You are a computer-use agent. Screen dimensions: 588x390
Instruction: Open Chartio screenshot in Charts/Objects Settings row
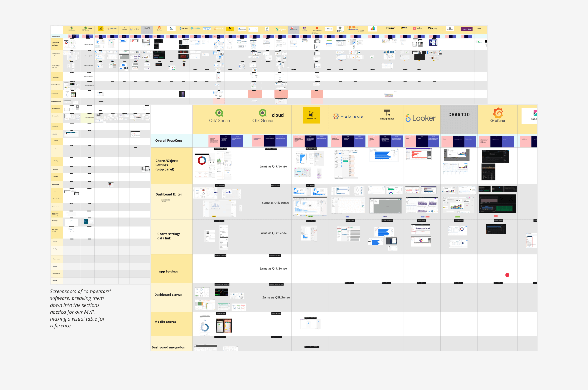pos(457,155)
